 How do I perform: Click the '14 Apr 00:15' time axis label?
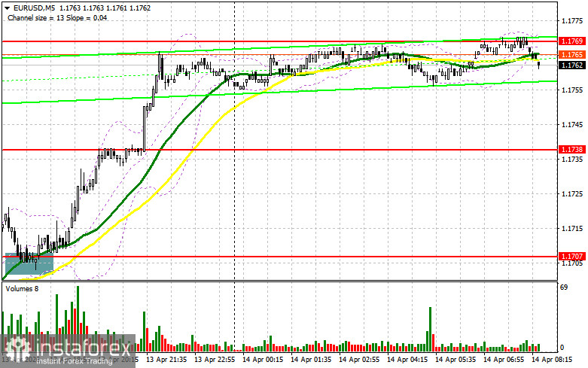click(x=263, y=360)
